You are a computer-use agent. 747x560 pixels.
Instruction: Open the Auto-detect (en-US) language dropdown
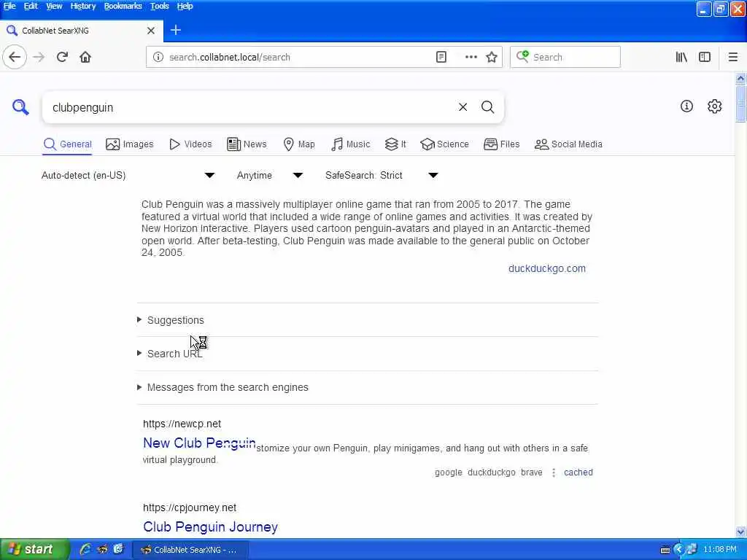tap(128, 175)
